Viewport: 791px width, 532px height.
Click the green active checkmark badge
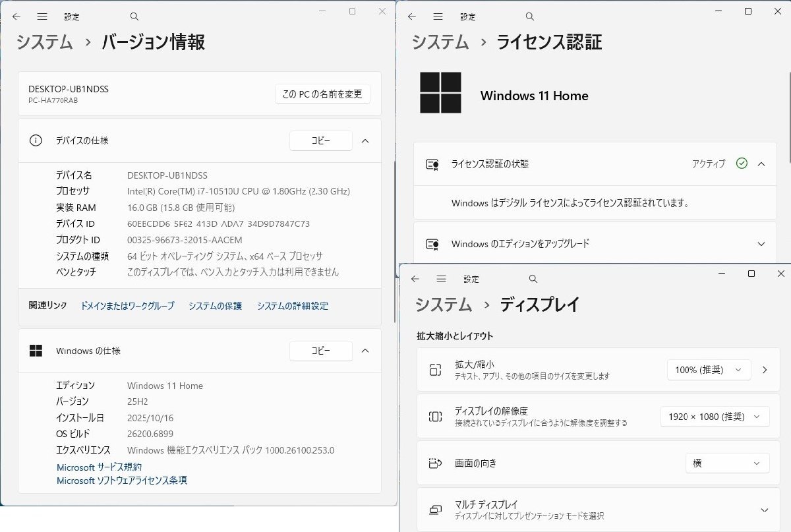(x=741, y=164)
